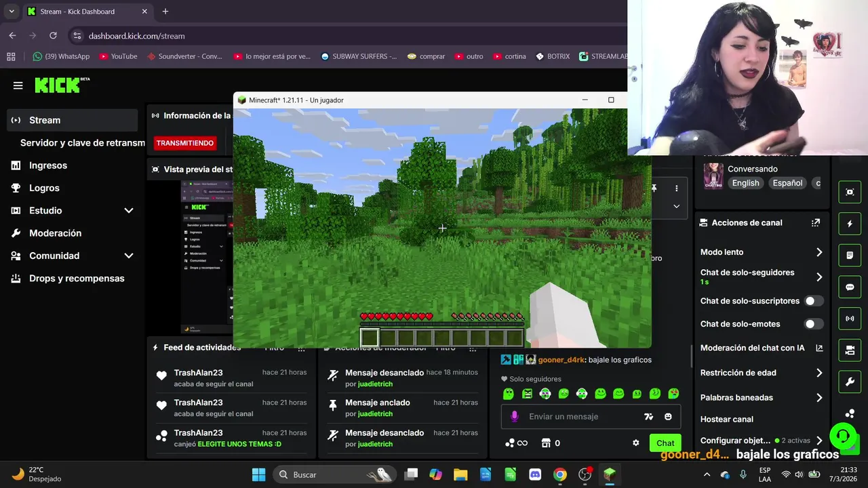Open the Windows Start menu

pyautogui.click(x=259, y=474)
